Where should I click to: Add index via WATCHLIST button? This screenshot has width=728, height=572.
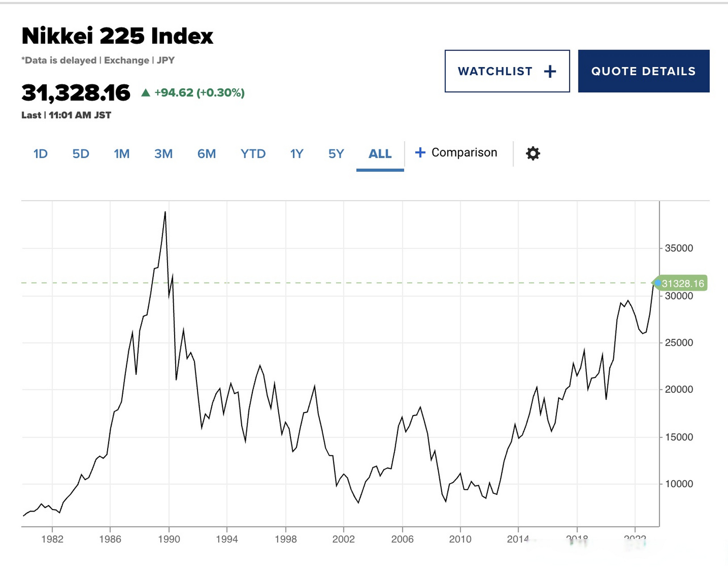[507, 71]
